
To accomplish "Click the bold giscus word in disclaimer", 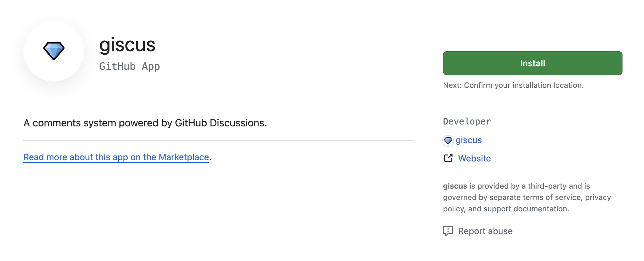I will tap(455, 186).
